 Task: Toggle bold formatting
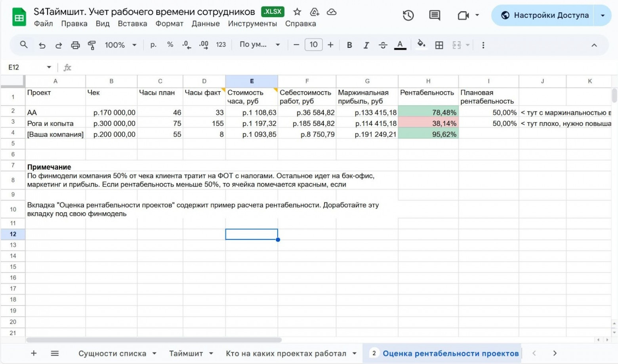tap(349, 45)
